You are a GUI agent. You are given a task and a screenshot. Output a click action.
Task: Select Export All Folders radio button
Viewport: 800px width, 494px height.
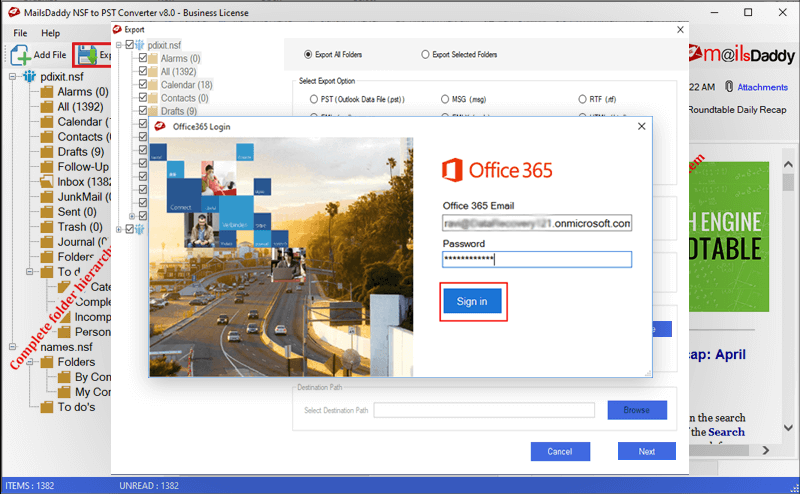coord(308,54)
